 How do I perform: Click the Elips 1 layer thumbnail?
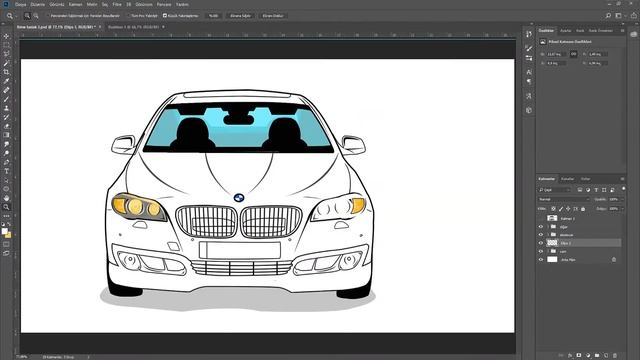[x=552, y=243]
